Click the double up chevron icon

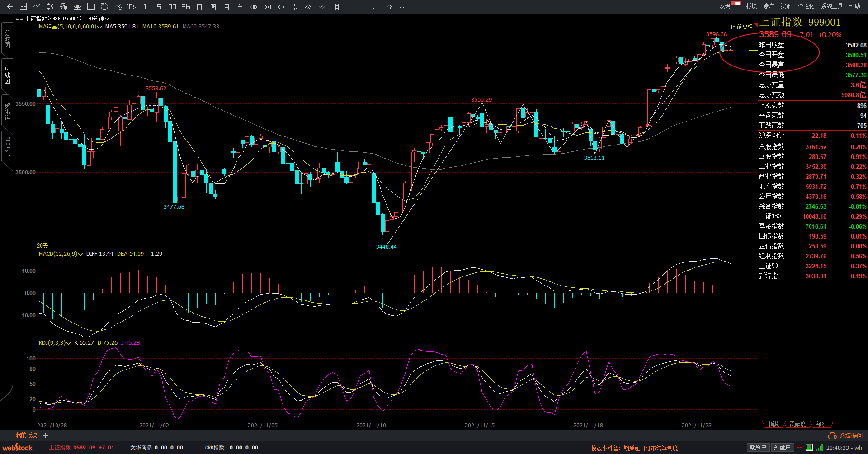pyautogui.click(x=308, y=7)
